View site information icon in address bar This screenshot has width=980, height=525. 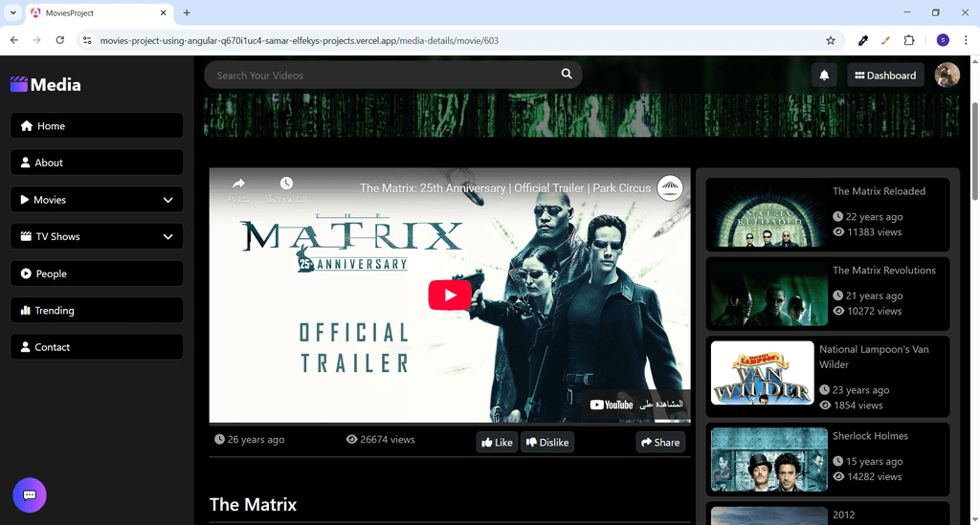click(x=87, y=40)
